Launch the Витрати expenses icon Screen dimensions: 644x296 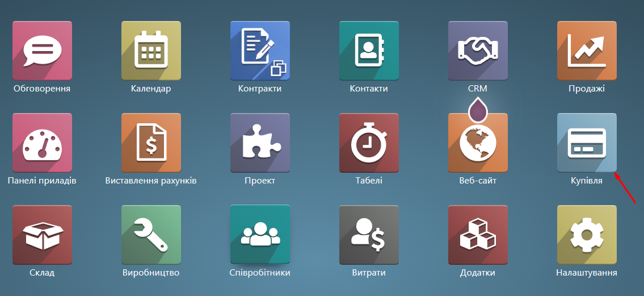click(x=369, y=235)
